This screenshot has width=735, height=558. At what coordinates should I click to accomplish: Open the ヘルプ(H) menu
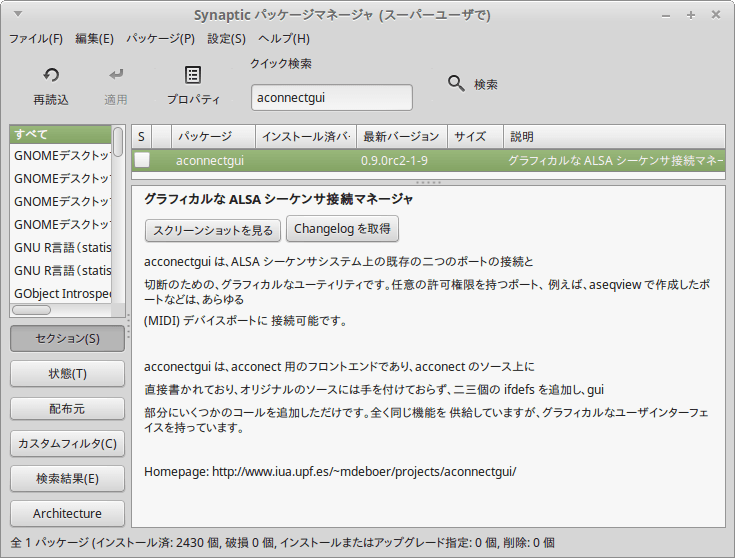click(284, 38)
